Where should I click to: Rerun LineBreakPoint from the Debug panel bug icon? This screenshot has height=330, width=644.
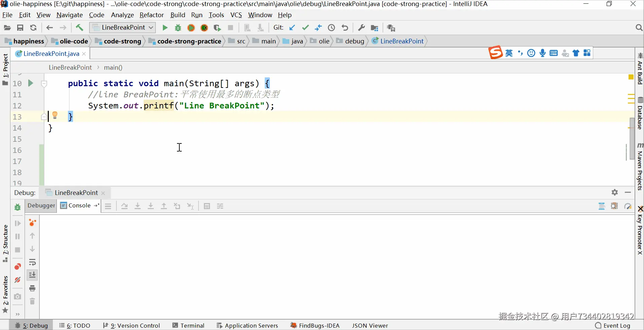tap(17, 207)
